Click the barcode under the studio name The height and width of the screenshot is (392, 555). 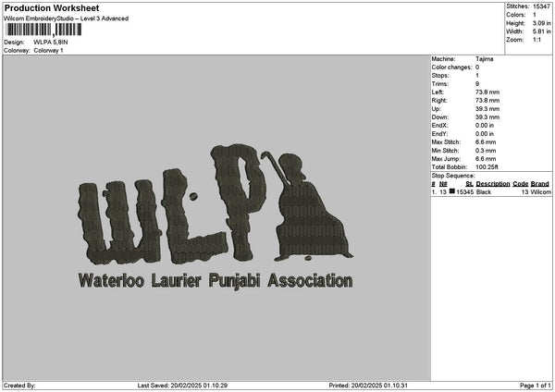tap(43, 30)
